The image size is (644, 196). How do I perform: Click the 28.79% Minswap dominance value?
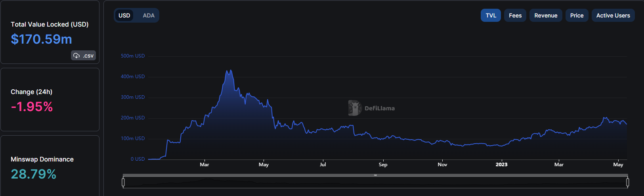pos(34,174)
